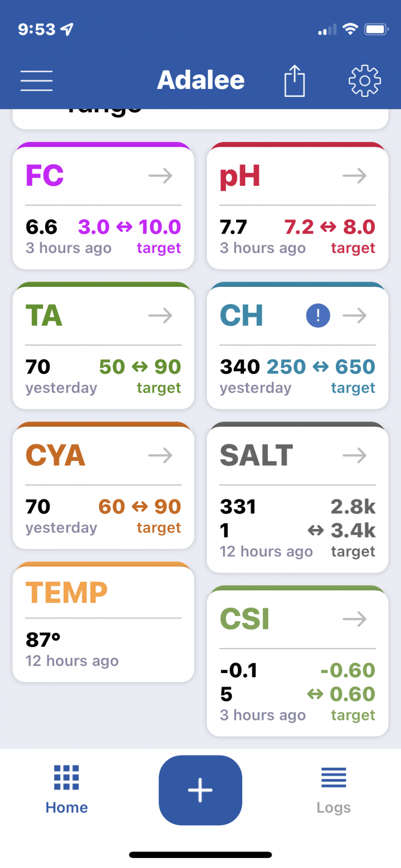Open the TEMP card
This screenshot has height=868, width=401.
pyautogui.click(x=103, y=622)
